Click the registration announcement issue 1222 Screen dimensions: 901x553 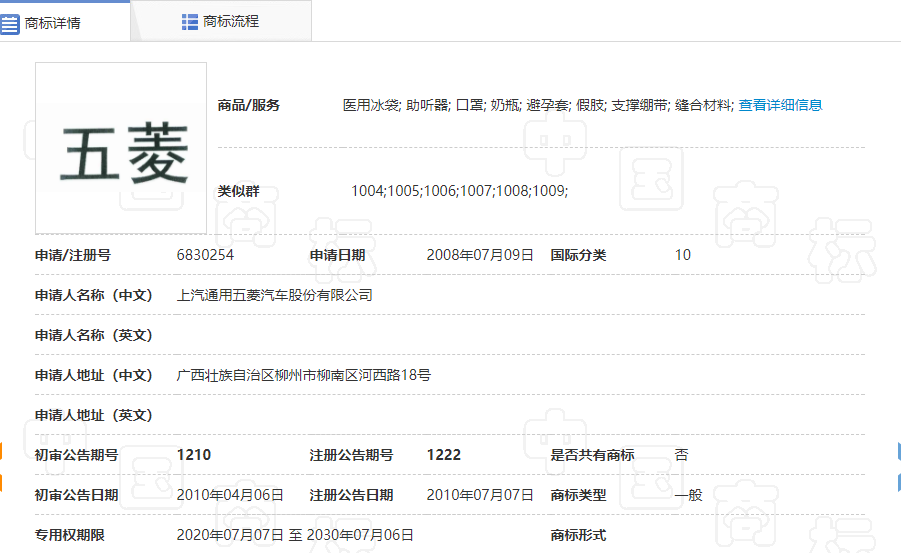444,455
